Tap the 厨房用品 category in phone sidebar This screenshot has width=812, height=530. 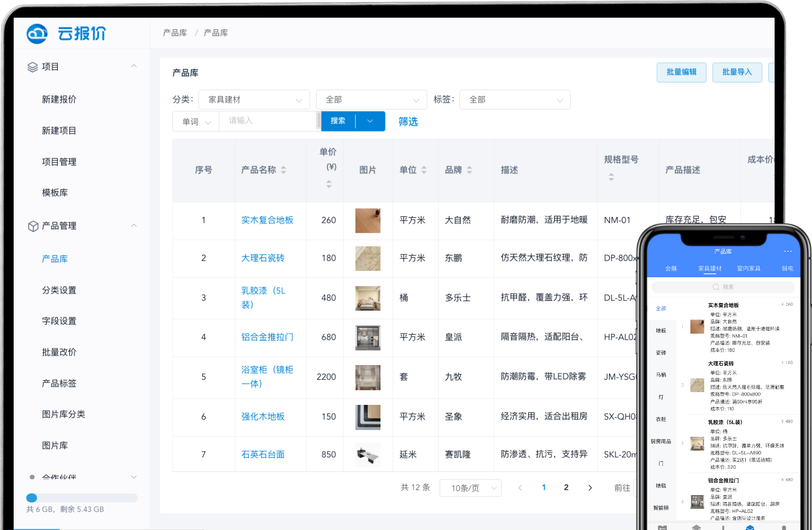(661, 442)
